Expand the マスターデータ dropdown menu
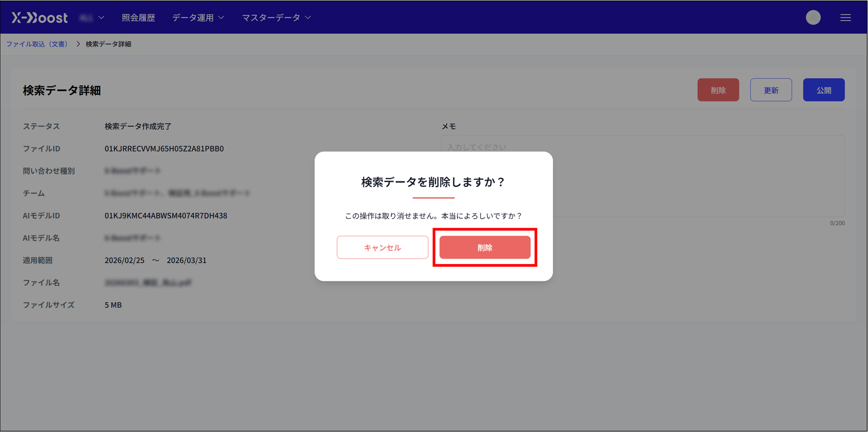Viewport: 868px width, 432px height. click(x=276, y=17)
